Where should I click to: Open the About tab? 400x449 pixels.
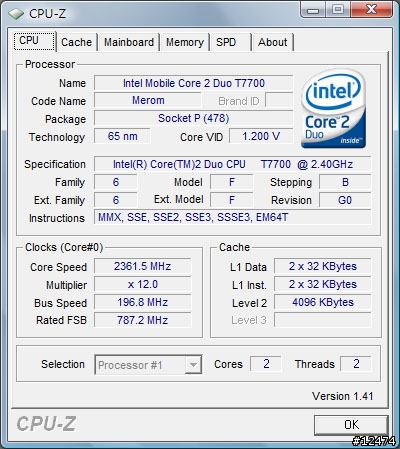coord(273,42)
